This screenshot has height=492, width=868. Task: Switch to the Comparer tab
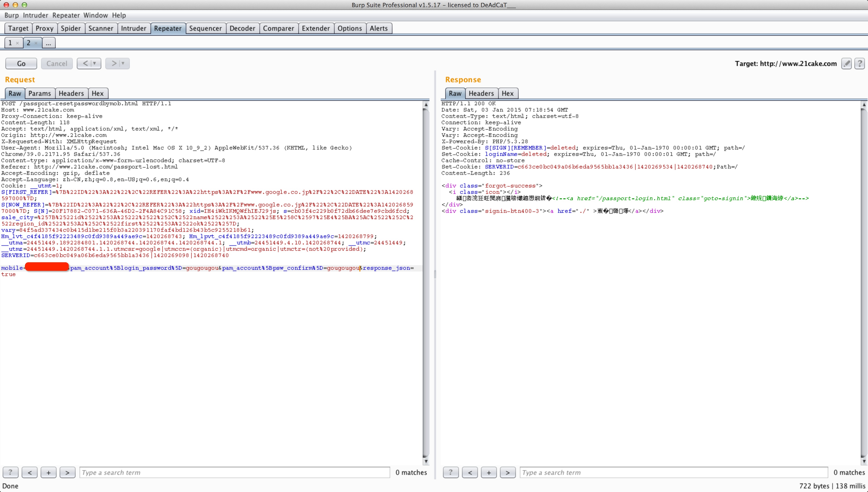tap(279, 28)
